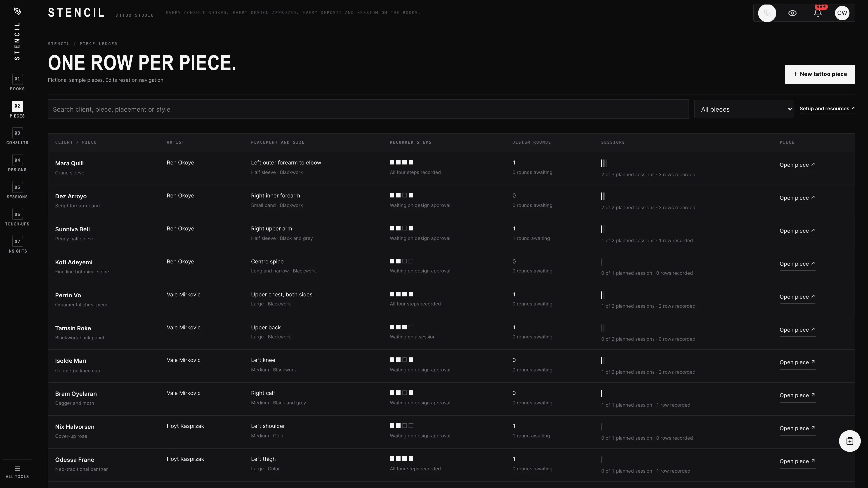
Task: Click Kofi Adeyemi recorded steps squares
Action: [x=401, y=261]
